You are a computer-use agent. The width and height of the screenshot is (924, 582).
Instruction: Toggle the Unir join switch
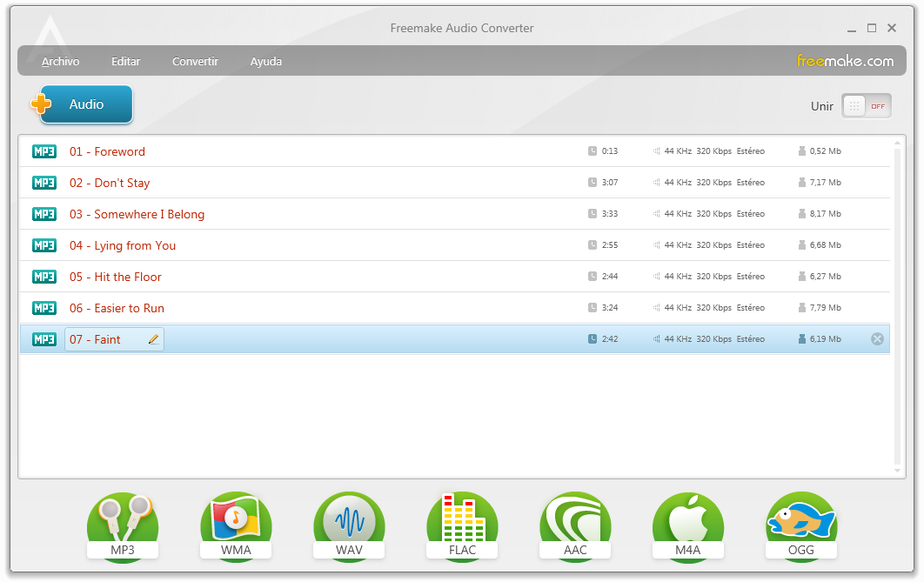pos(867,106)
